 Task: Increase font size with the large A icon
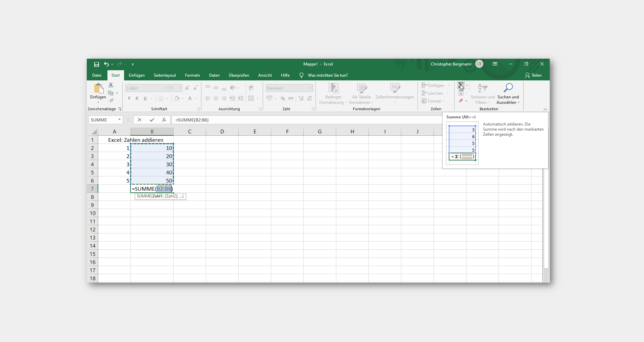click(187, 88)
